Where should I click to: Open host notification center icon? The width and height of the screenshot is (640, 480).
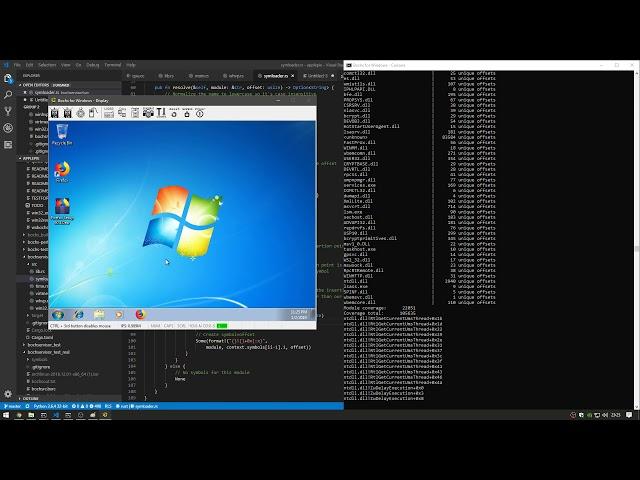629,415
